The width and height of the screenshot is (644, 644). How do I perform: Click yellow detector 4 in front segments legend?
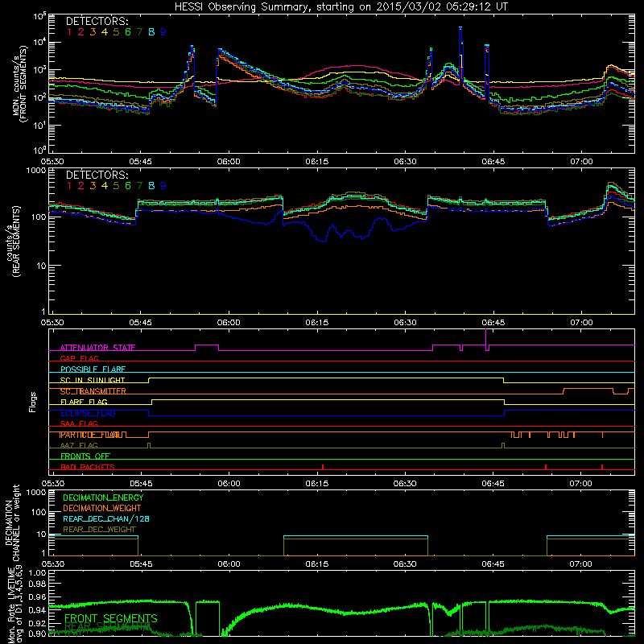(x=105, y=32)
